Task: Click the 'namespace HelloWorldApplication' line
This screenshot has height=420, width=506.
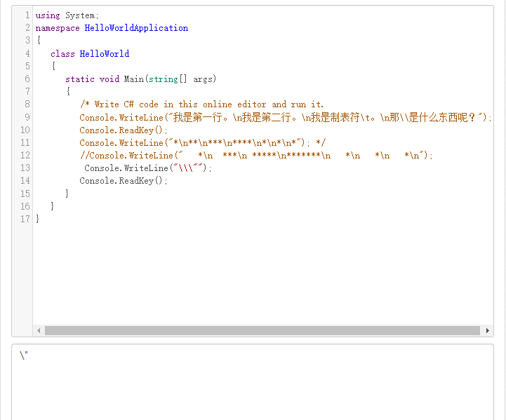Action: coord(112,28)
